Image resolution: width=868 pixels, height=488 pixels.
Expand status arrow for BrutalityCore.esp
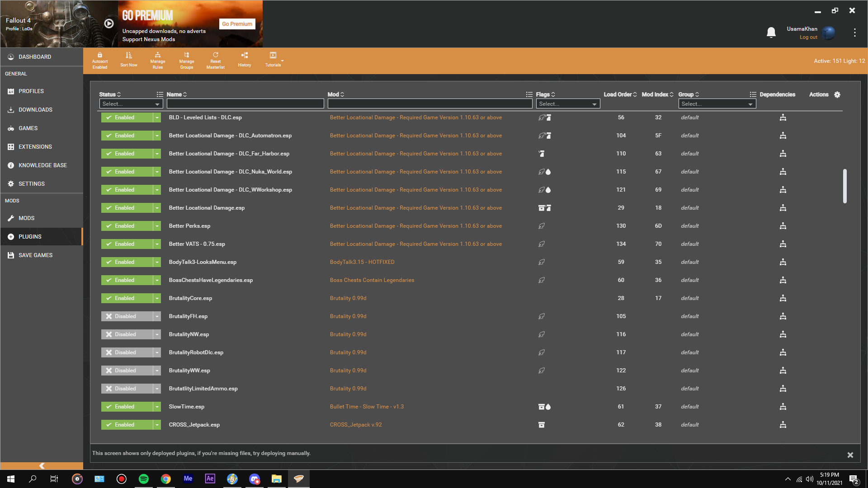coord(157,298)
